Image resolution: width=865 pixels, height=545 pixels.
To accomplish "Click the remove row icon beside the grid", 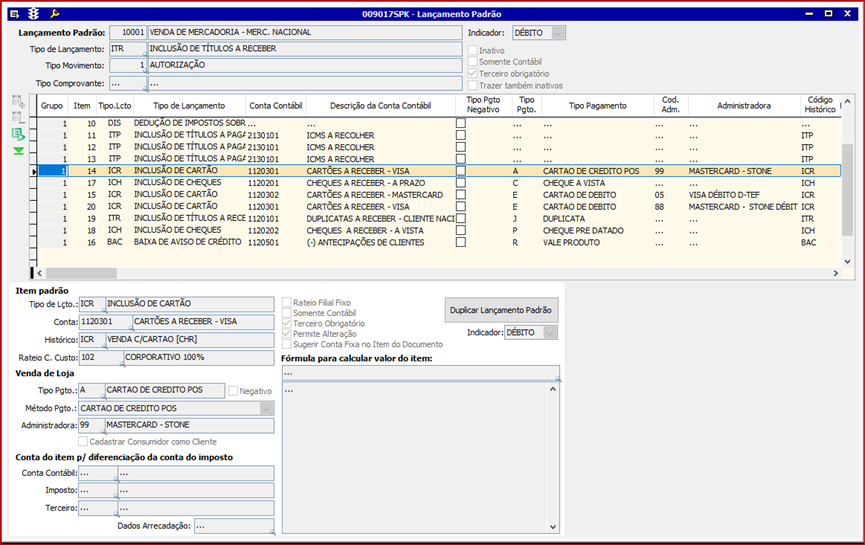I will coord(19,117).
